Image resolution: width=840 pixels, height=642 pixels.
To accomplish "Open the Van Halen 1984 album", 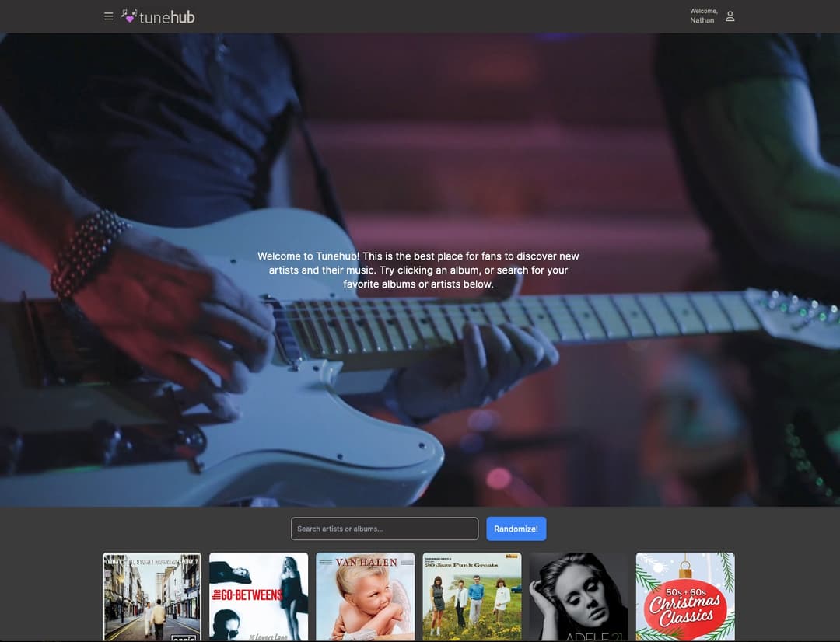I will 365,597.
